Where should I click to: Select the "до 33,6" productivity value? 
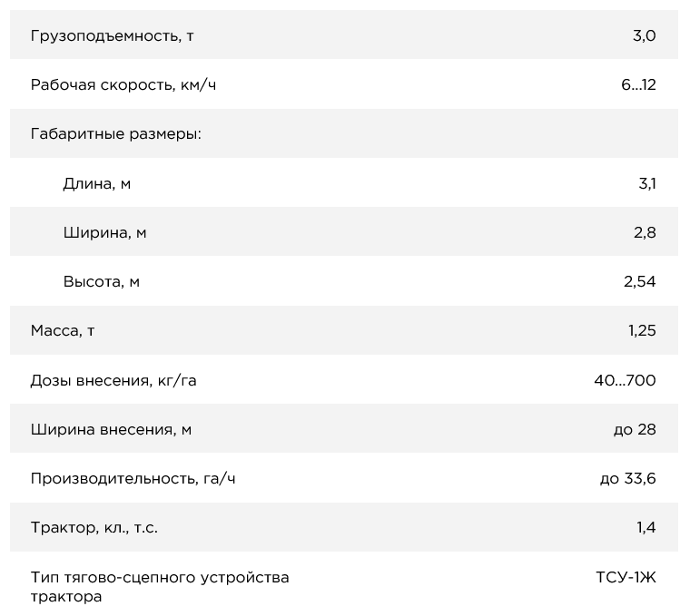627,478
